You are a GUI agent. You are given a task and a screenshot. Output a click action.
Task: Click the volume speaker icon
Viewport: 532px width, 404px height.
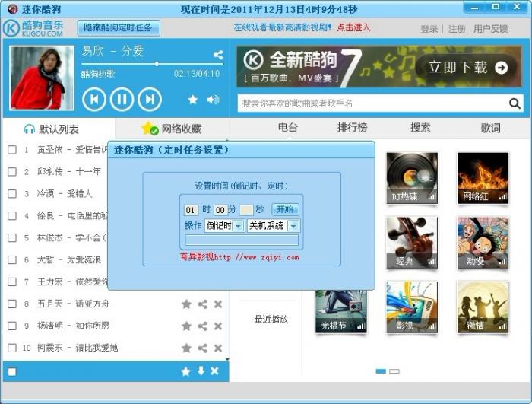tap(213, 100)
